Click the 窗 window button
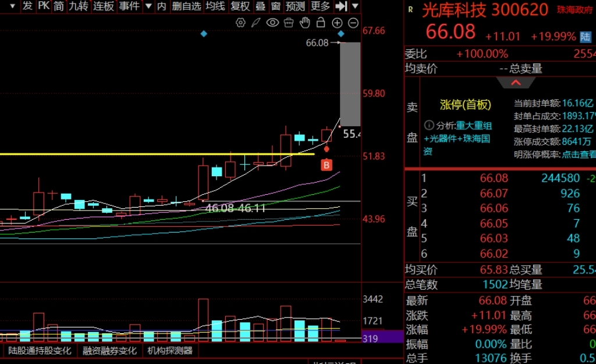 pos(276,6)
